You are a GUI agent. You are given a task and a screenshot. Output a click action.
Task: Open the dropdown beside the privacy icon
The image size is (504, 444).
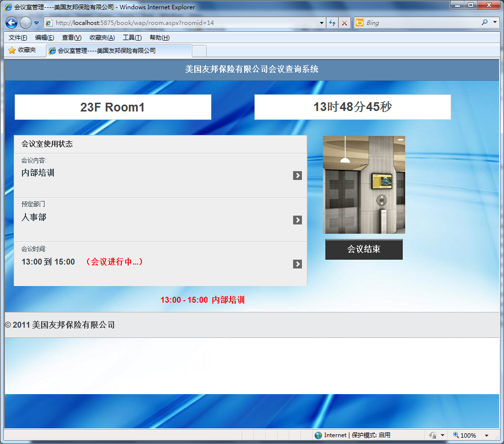[443, 435]
